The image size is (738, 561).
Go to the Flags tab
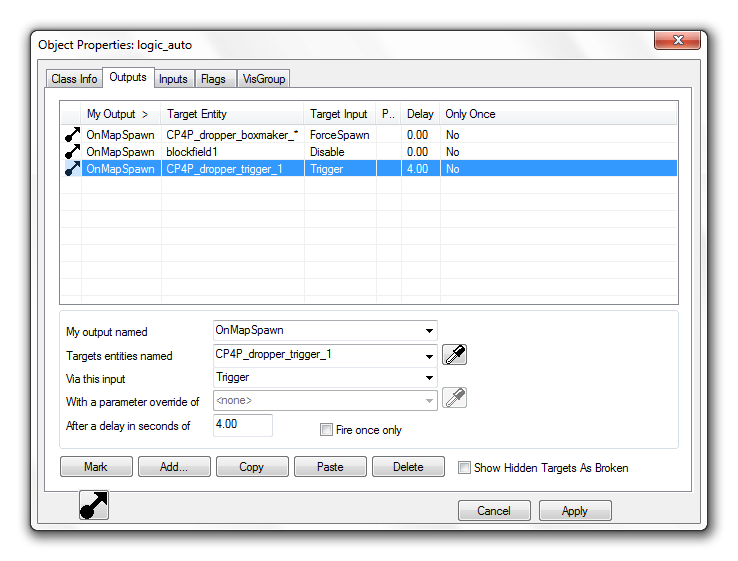coord(213,79)
